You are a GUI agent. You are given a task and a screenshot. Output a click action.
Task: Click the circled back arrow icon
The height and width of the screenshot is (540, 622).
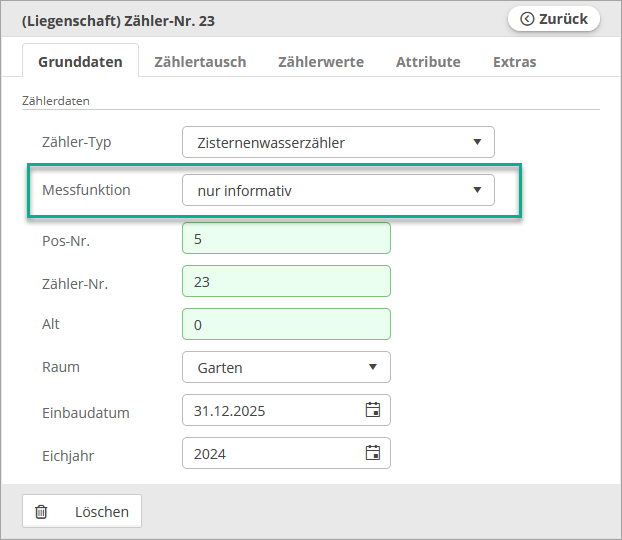click(x=527, y=19)
